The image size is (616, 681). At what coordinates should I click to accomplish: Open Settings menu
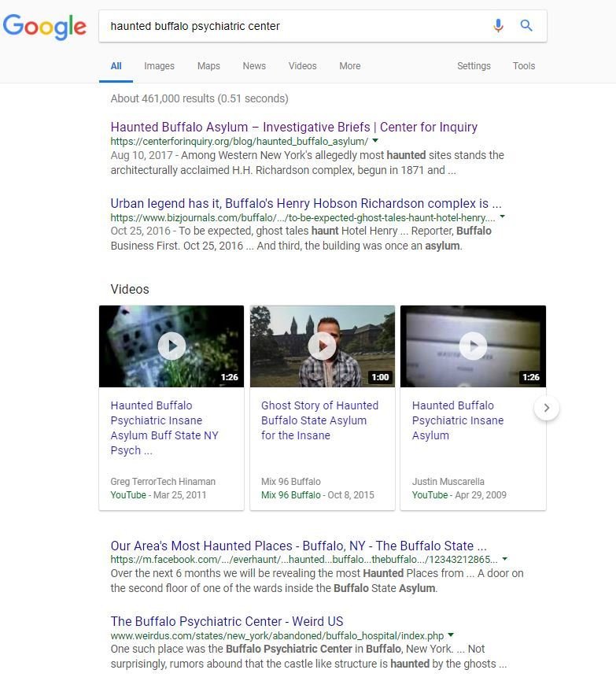coord(474,66)
